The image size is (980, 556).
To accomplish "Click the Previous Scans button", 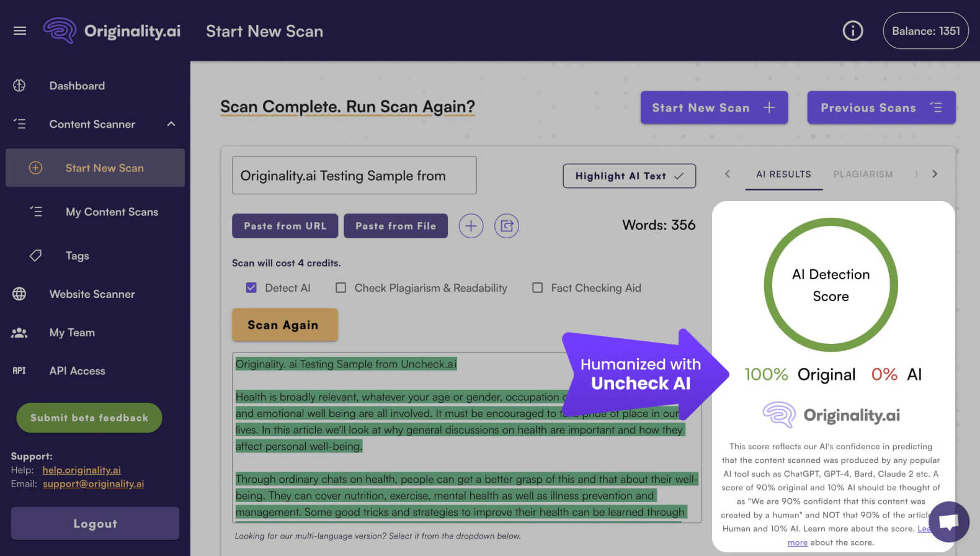I will (x=881, y=107).
